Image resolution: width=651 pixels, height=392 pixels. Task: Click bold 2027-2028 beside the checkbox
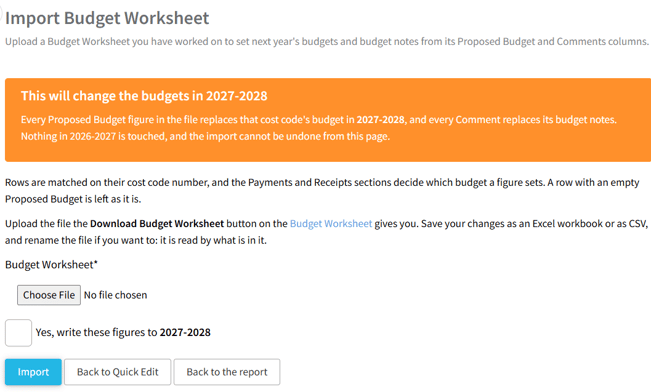(x=185, y=332)
